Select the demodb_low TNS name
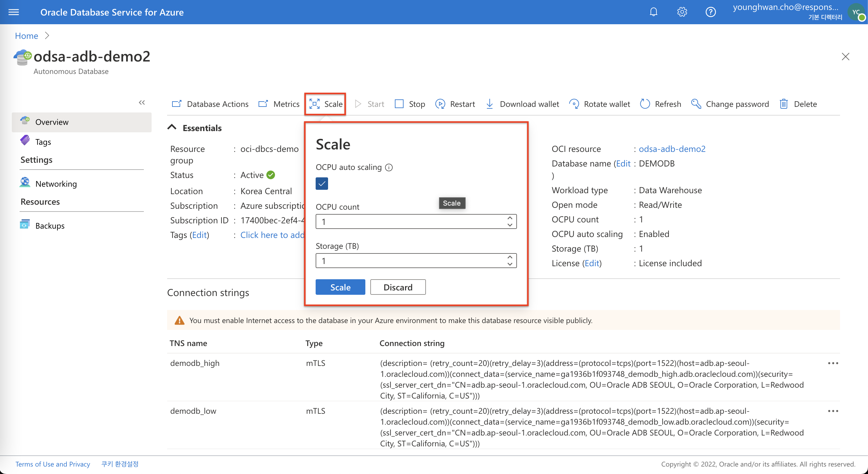The height and width of the screenshot is (474, 868). [x=193, y=411]
